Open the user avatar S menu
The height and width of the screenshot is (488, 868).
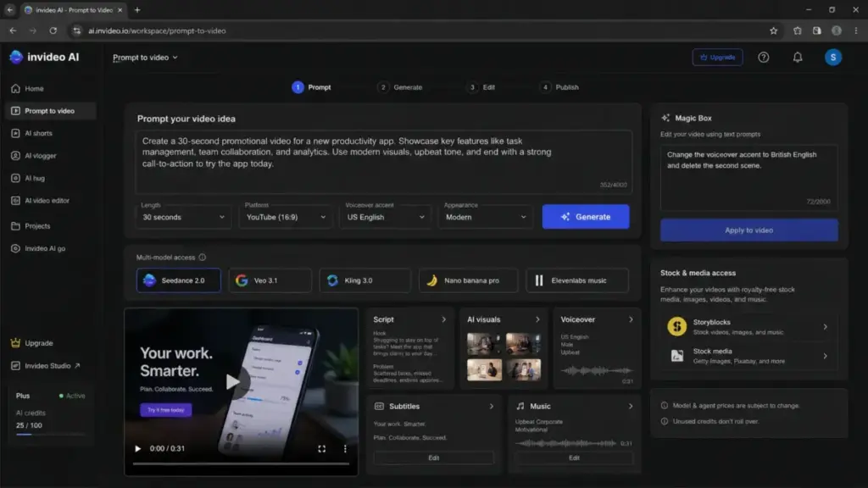tap(832, 57)
